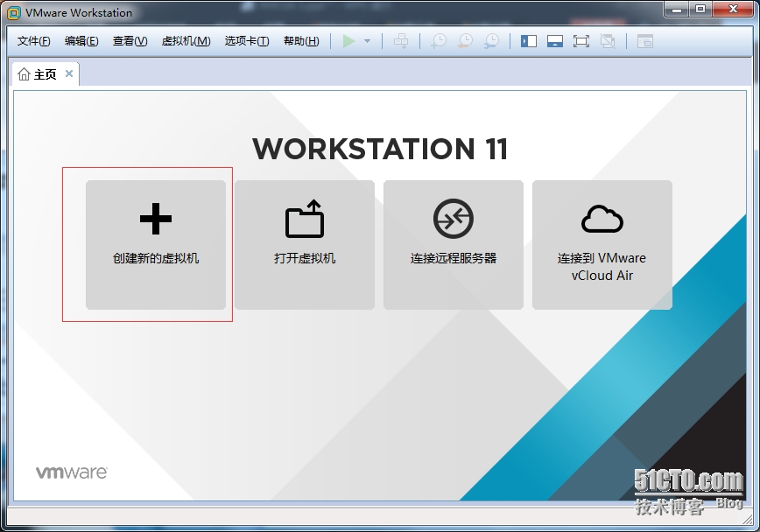Close the 主页 tab

pyautogui.click(x=69, y=73)
